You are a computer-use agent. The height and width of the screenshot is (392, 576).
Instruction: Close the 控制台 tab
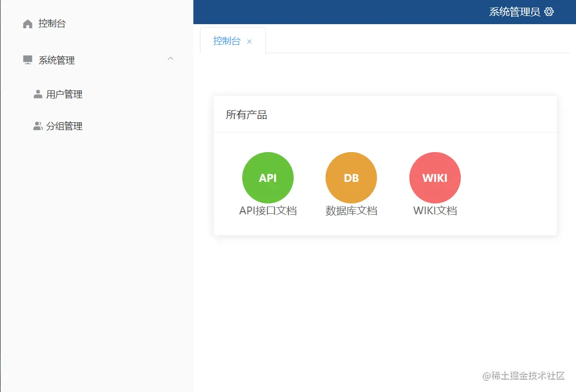(249, 42)
